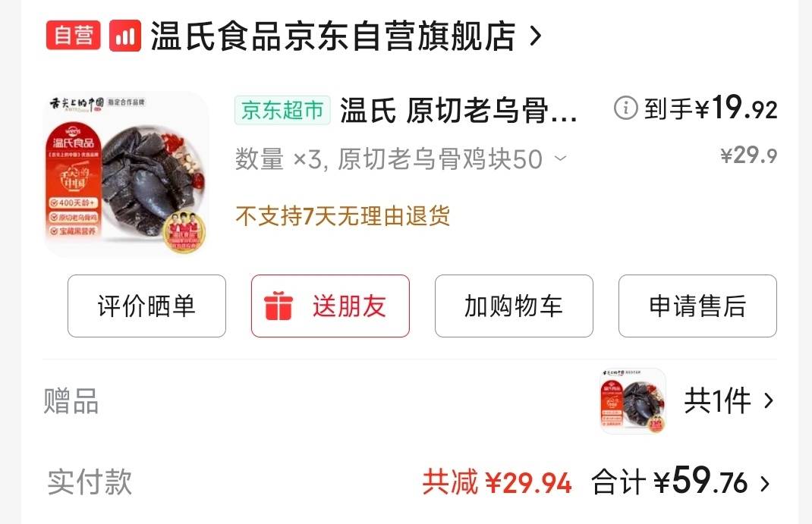Click 申请售后 button
The height and width of the screenshot is (524, 812).
(x=697, y=306)
